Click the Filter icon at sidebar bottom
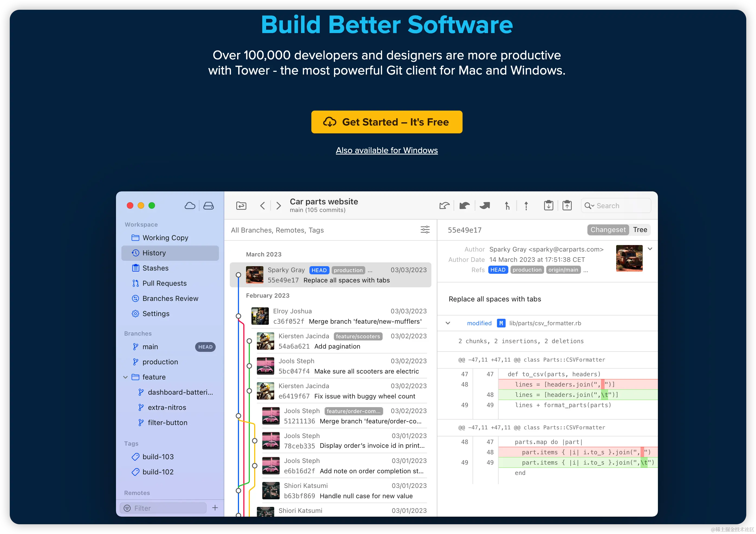The width and height of the screenshot is (756, 534). pyautogui.click(x=127, y=508)
